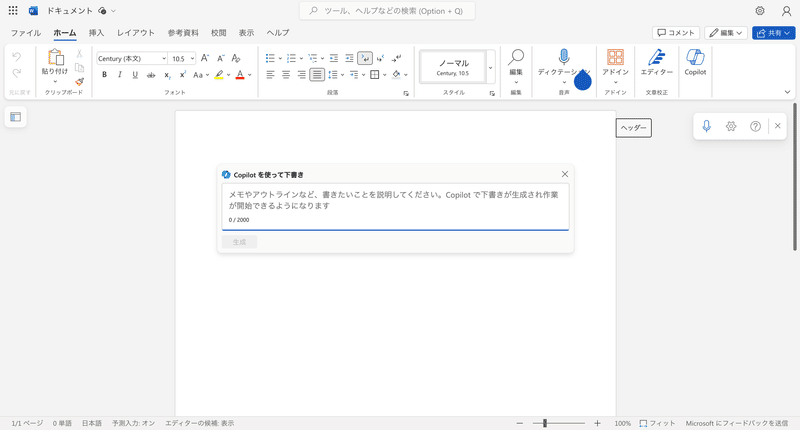Decrease paragraph indent
This screenshot has width=800, height=430.
coord(334,58)
